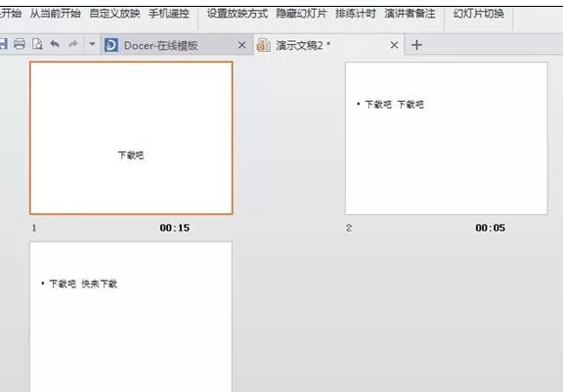
Task: Click the 演示文稿2 file icon
Action: pyautogui.click(x=264, y=45)
